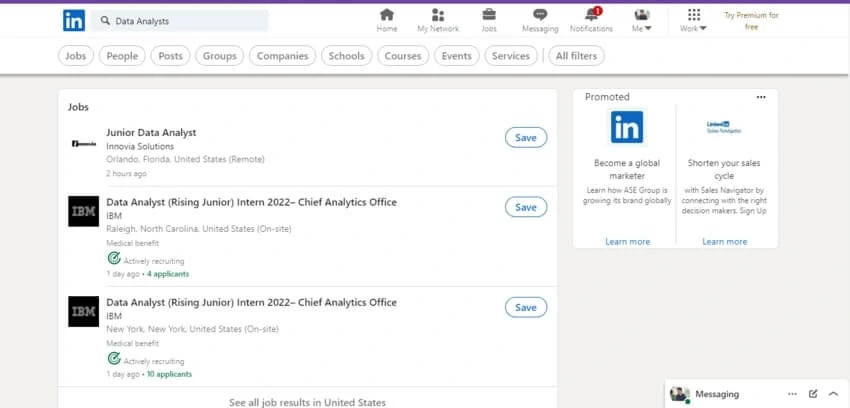The height and width of the screenshot is (408, 850).
Task: Open the Me profile menu
Action: pyautogui.click(x=642, y=21)
